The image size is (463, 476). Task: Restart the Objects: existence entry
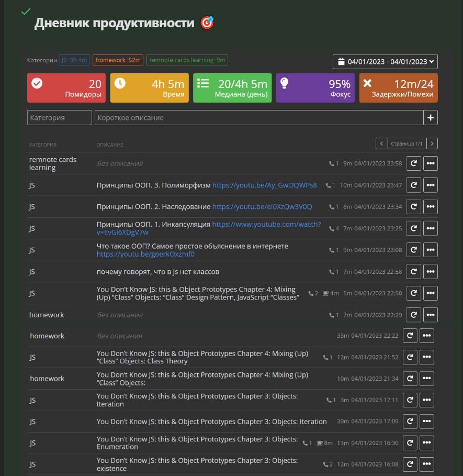410,464
